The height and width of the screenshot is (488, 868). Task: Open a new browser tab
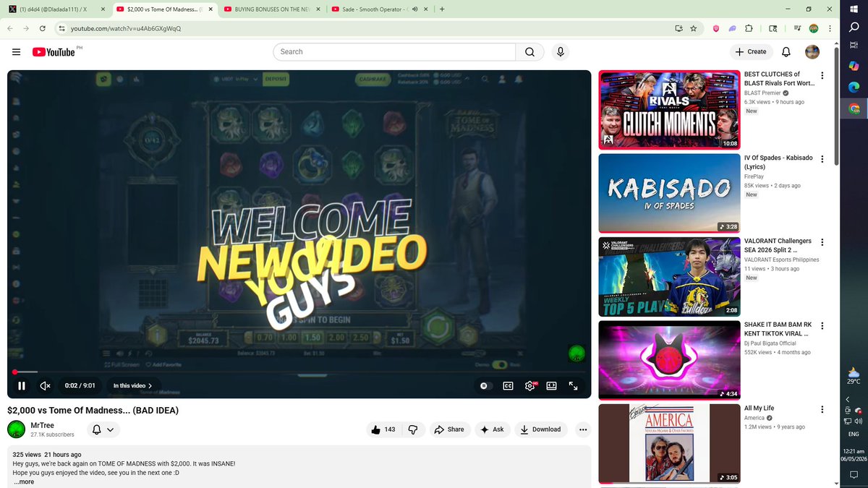point(442,9)
